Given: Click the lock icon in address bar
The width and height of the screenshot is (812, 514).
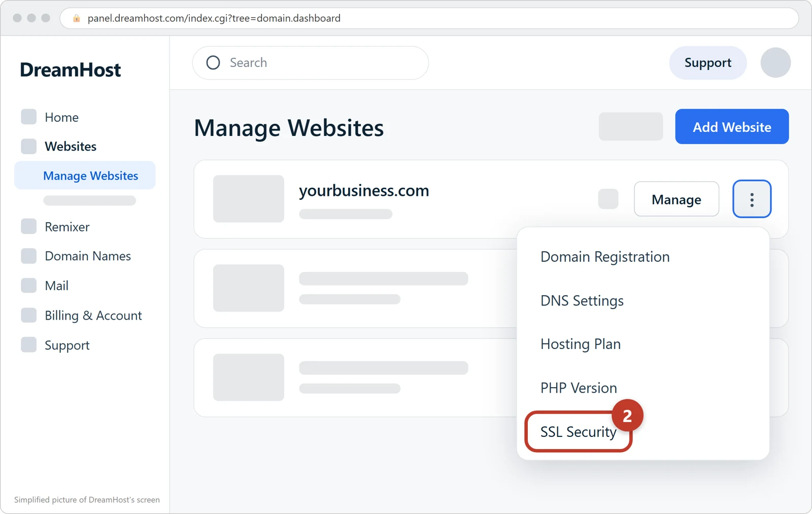Looking at the screenshot, I should (77, 18).
